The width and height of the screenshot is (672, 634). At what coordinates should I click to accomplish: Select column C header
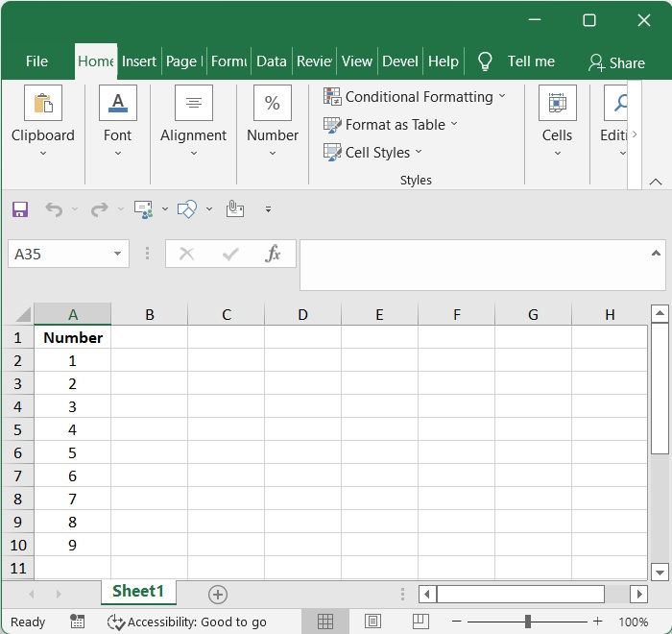[226, 314]
